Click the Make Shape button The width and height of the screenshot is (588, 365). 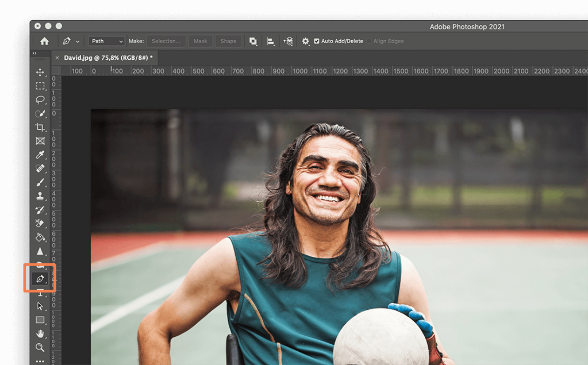[x=228, y=41]
